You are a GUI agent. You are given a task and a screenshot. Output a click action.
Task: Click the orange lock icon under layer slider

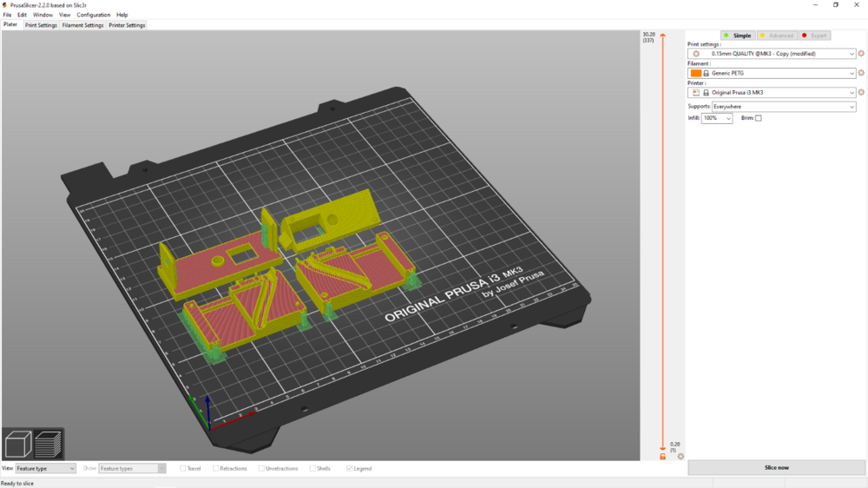662,456
